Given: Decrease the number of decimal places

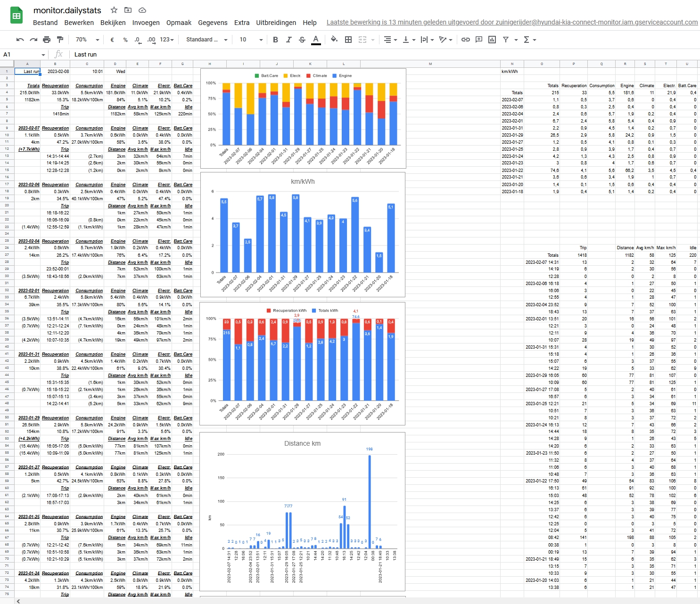Looking at the screenshot, I should (x=137, y=40).
